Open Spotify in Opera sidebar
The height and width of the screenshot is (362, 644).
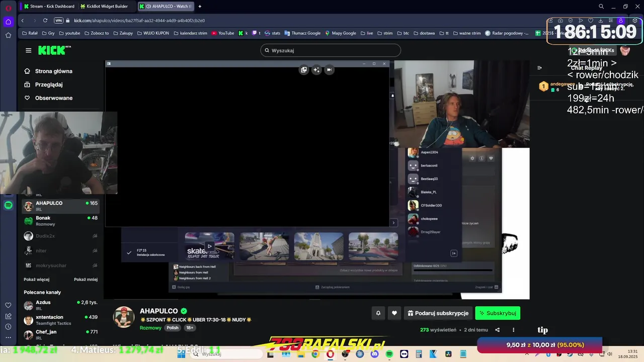tap(8, 205)
